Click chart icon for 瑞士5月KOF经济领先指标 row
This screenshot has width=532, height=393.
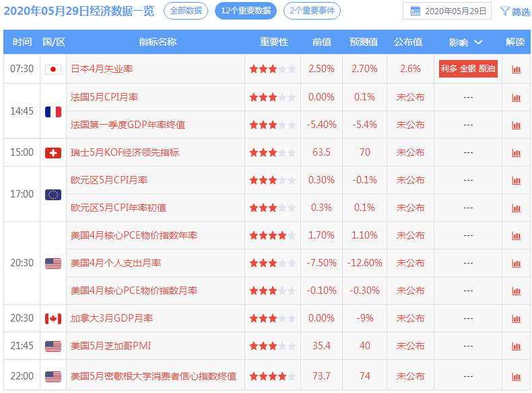coord(516,153)
